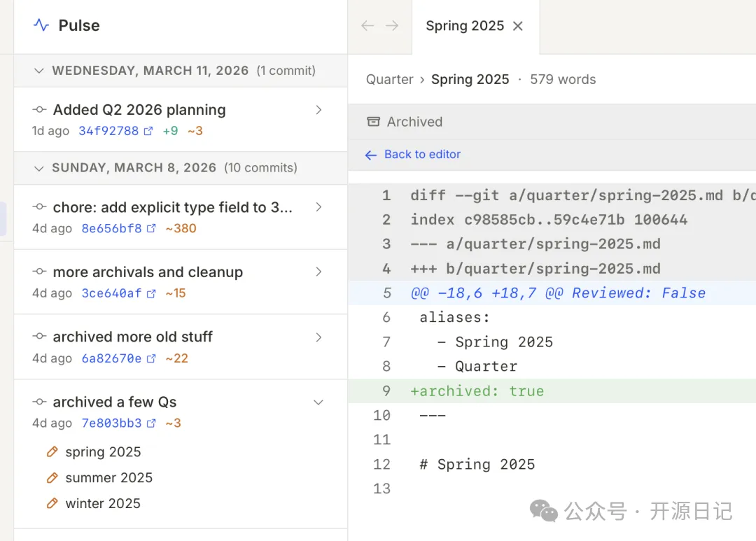Open the winter 2025 changed file
This screenshot has width=756, height=541.
(x=103, y=503)
